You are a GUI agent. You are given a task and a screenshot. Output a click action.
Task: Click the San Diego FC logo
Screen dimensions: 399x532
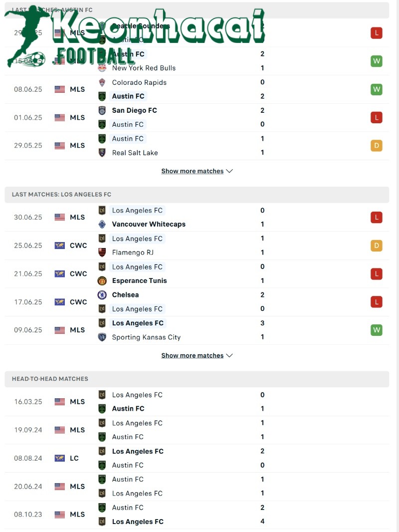pyautogui.click(x=102, y=110)
